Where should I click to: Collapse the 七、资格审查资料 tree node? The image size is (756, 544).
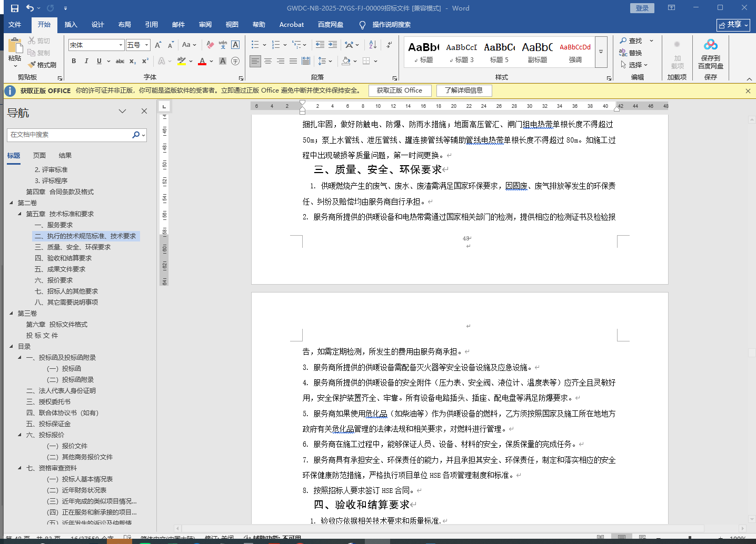(19, 468)
